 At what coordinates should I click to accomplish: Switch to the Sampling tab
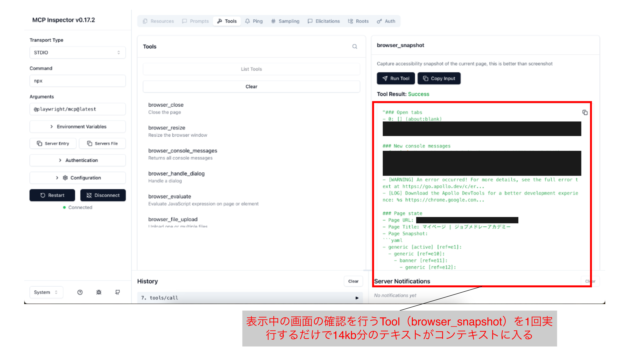coord(285,21)
